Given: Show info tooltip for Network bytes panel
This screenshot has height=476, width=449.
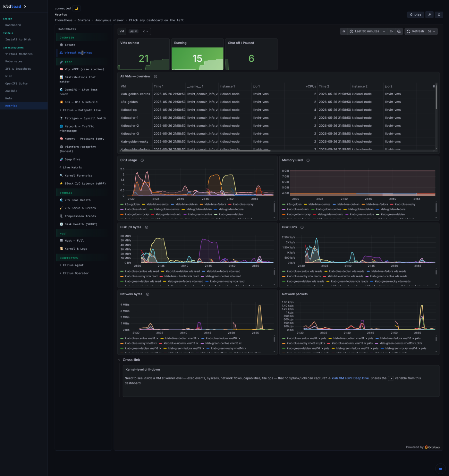Looking at the screenshot, I should pos(148,294).
